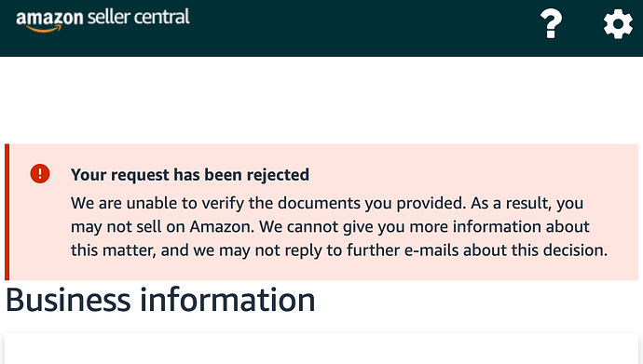Image resolution: width=643 pixels, height=364 pixels.
Task: Open the Settings gear icon
Action: point(618,24)
